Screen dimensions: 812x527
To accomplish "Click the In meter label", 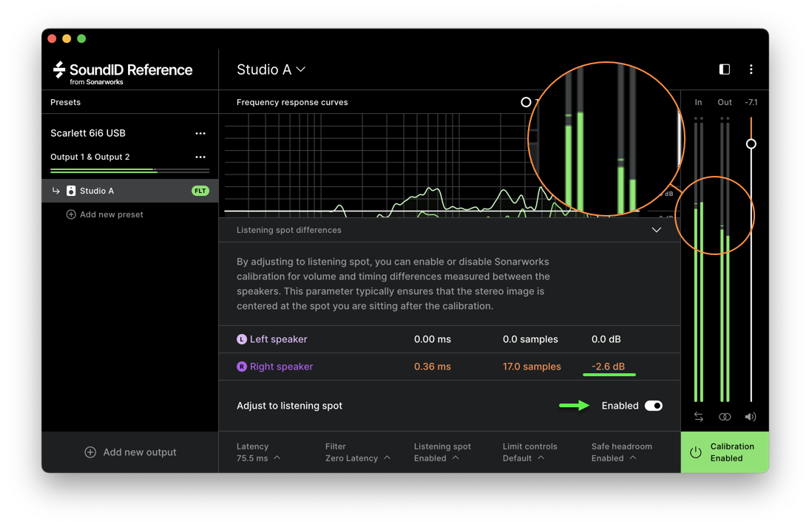I will point(699,103).
